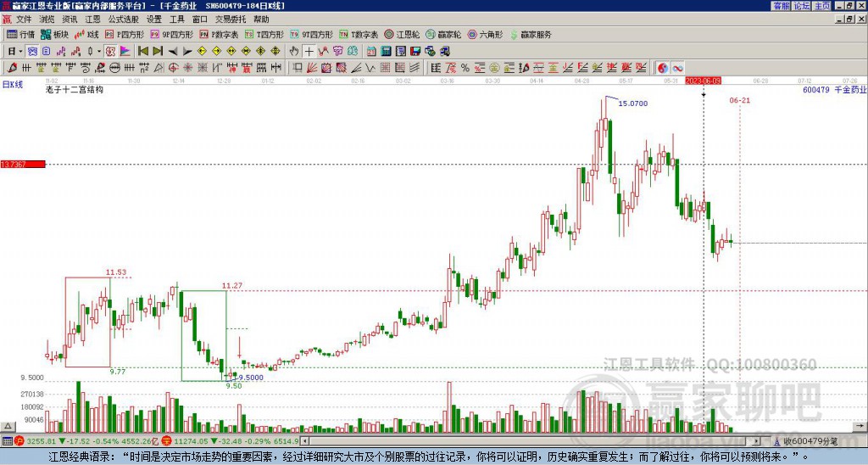The width and height of the screenshot is (868, 465).
Task: Jump to first bar with green start arrow
Action: (x=142, y=51)
